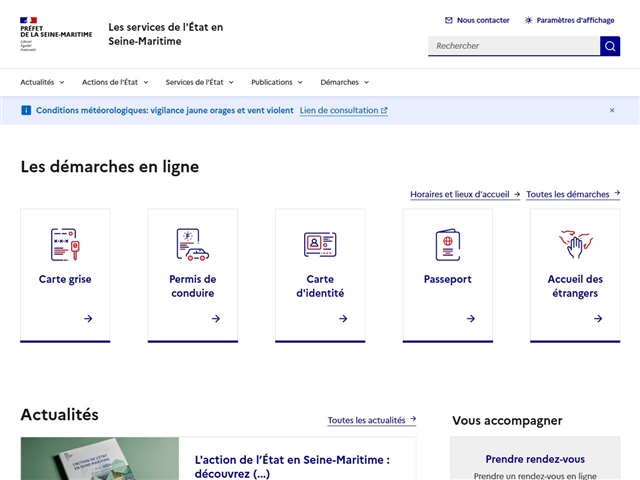Expand the Actions de l'État menu

pos(115,82)
